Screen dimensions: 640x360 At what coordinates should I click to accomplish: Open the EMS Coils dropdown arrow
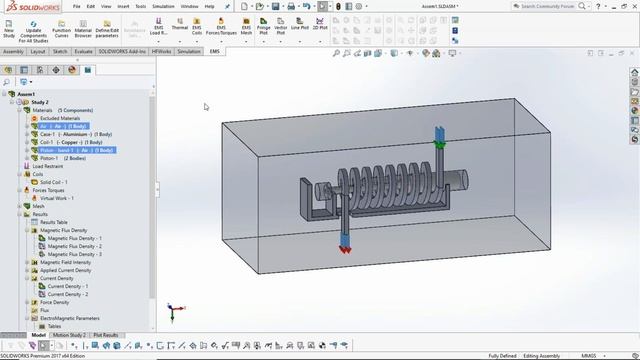tap(197, 41)
